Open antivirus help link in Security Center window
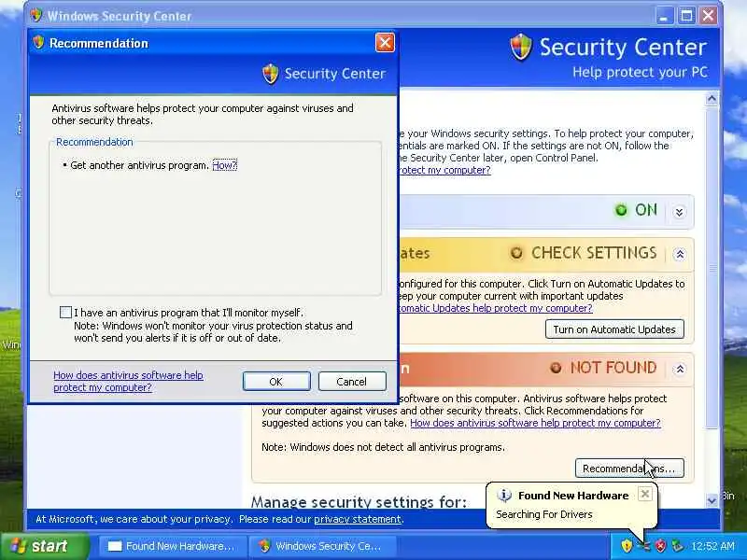The width and height of the screenshot is (747, 560). tap(535, 423)
